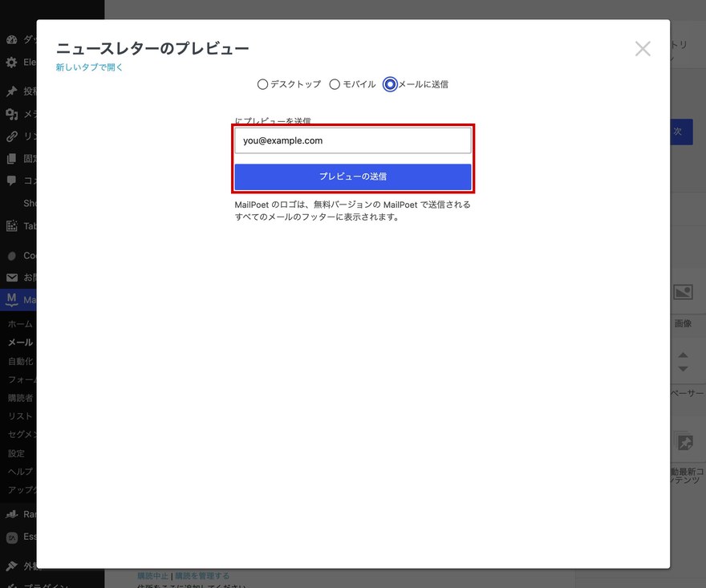The image size is (706, 588).
Task: Open the 新しいタブで開く link
Action: click(x=89, y=67)
